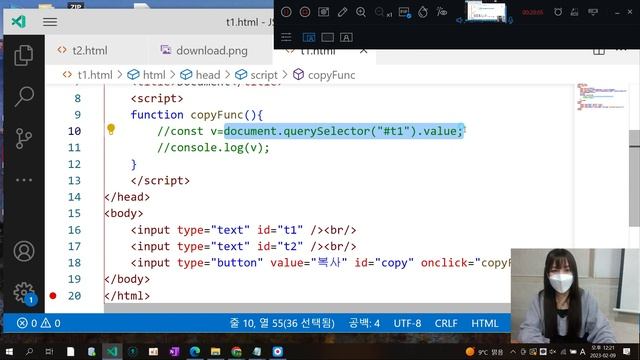Click the recorder PIP settings icon

[404, 12]
